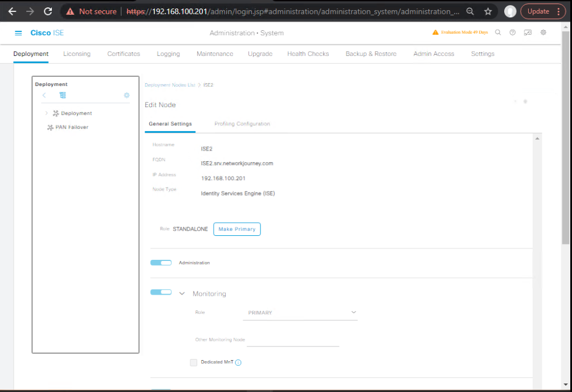Click the Not secure warning icon
572x392 pixels.
[x=70, y=11]
